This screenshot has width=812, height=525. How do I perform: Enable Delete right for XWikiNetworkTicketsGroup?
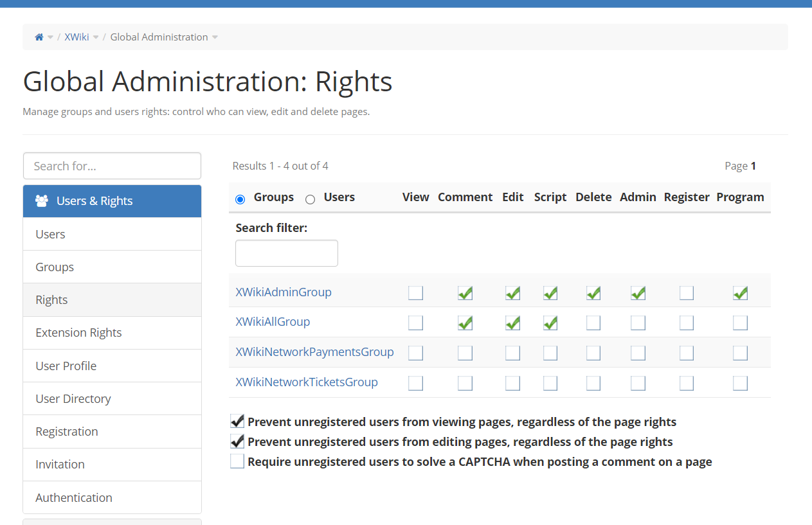pyautogui.click(x=593, y=383)
